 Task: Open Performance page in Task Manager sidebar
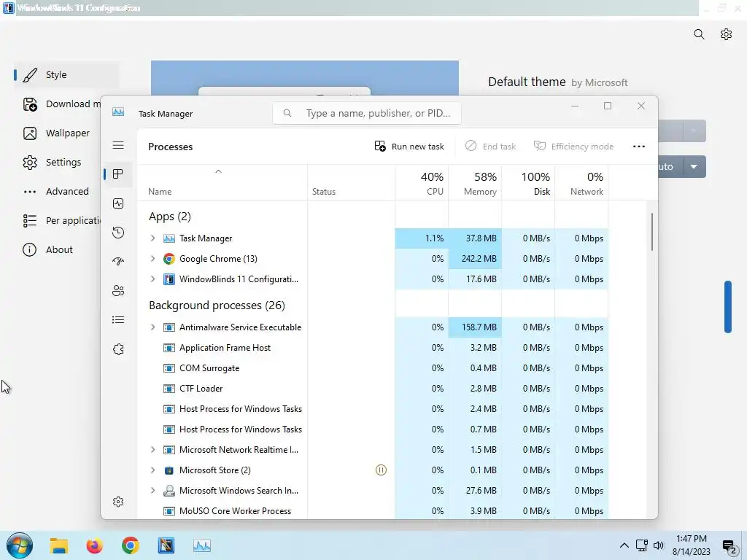[118, 203]
